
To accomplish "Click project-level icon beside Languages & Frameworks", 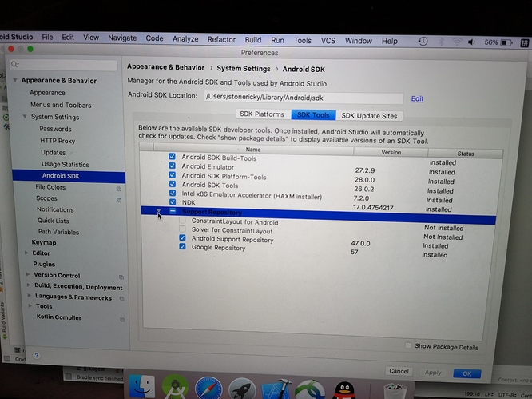I will (x=121, y=298).
